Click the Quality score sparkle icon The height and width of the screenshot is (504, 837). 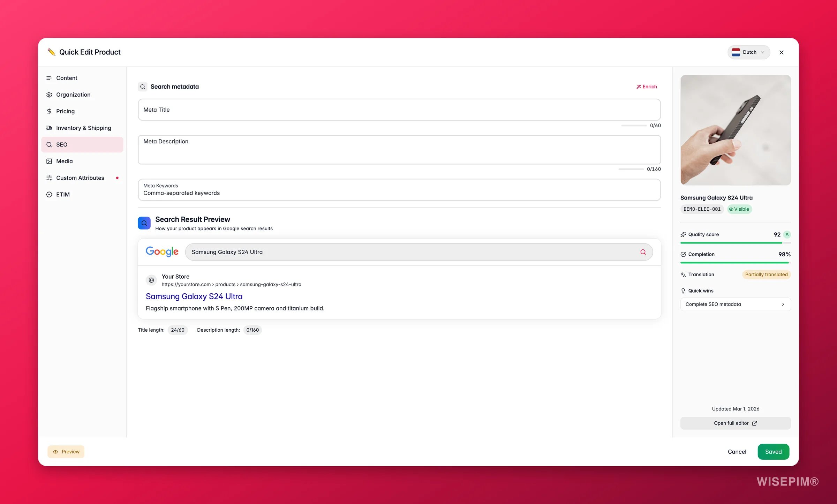point(683,234)
